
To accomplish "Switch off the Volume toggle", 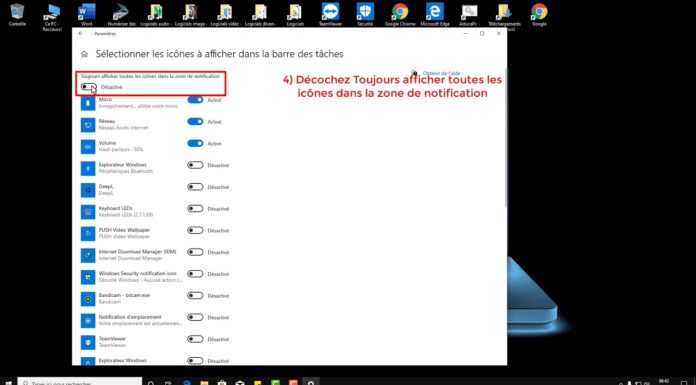I will 195,143.
